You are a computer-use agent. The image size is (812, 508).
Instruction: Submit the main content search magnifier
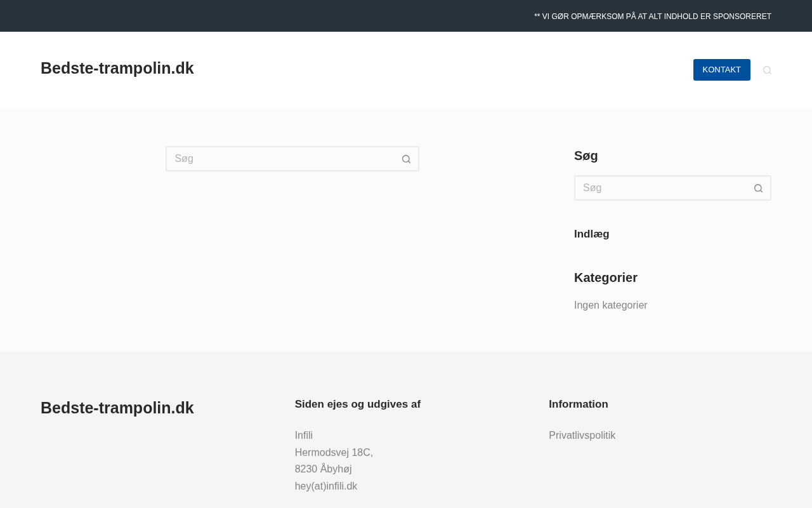(406, 159)
